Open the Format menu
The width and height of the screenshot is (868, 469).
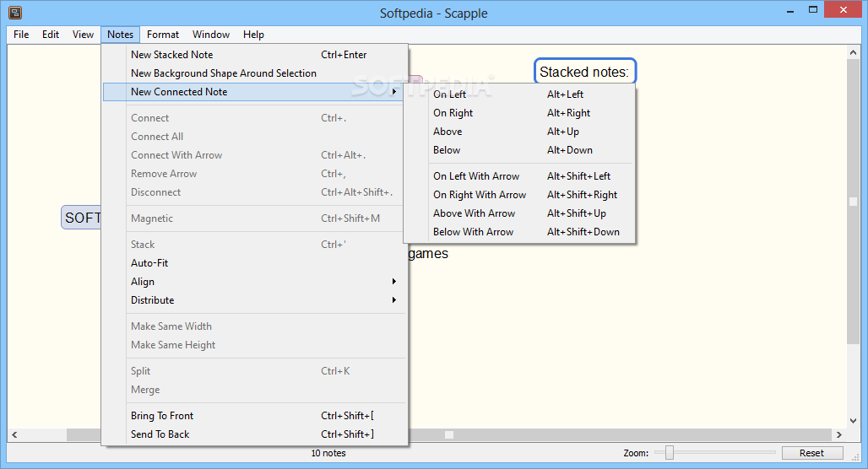(163, 35)
